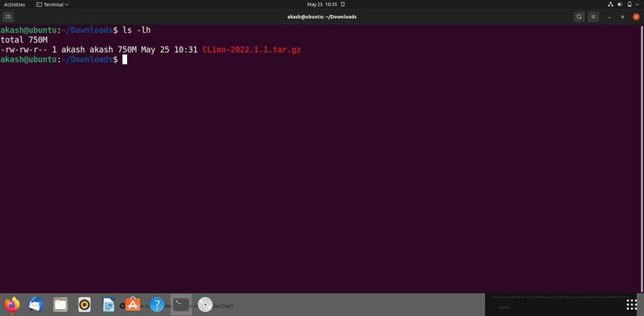Open Thunderbird mail from the dock
644x316 pixels.
(36, 305)
